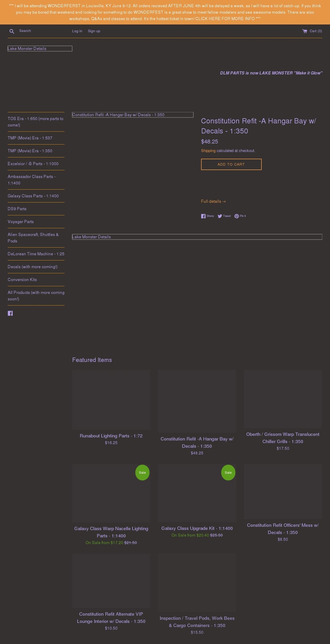Viewport: 330px width, 644px height.
Task: Click the Officers' Mess product thumbnail
Action: [283, 492]
